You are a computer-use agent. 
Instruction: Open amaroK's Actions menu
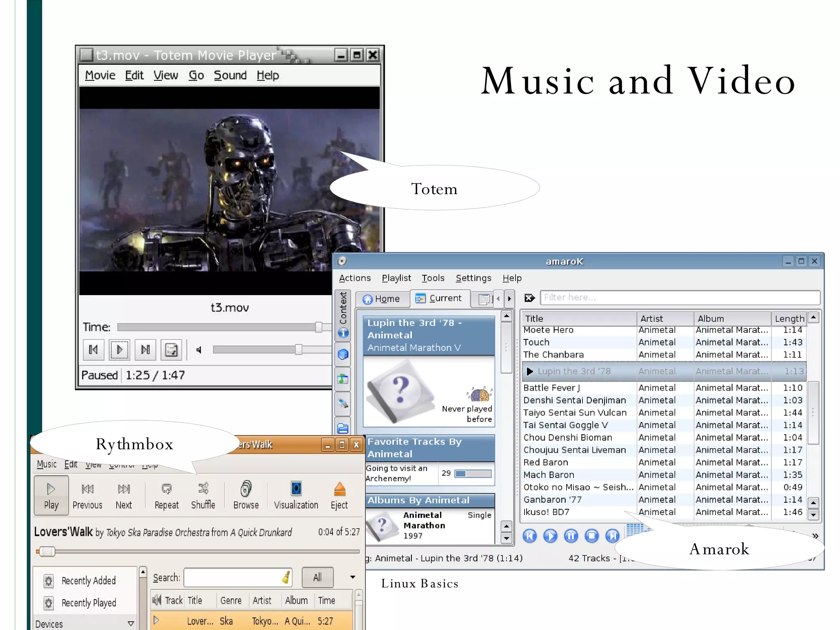click(355, 278)
